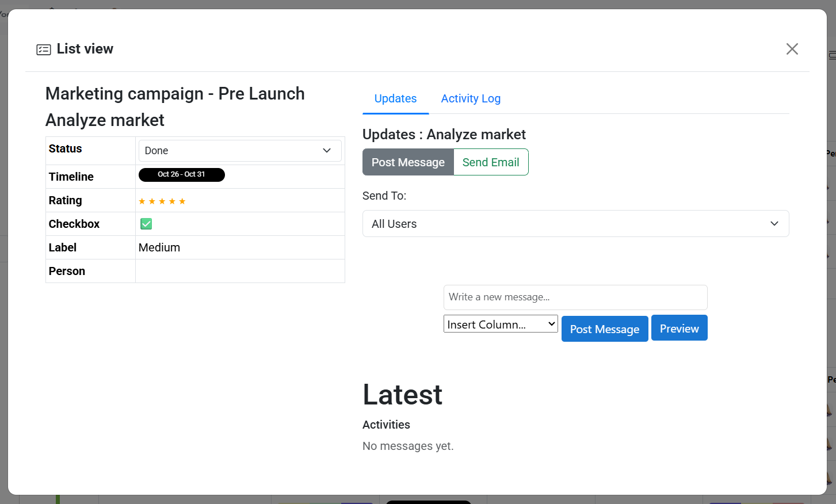Open the Insert Column dropdown
The height and width of the screenshot is (504, 836).
point(501,324)
